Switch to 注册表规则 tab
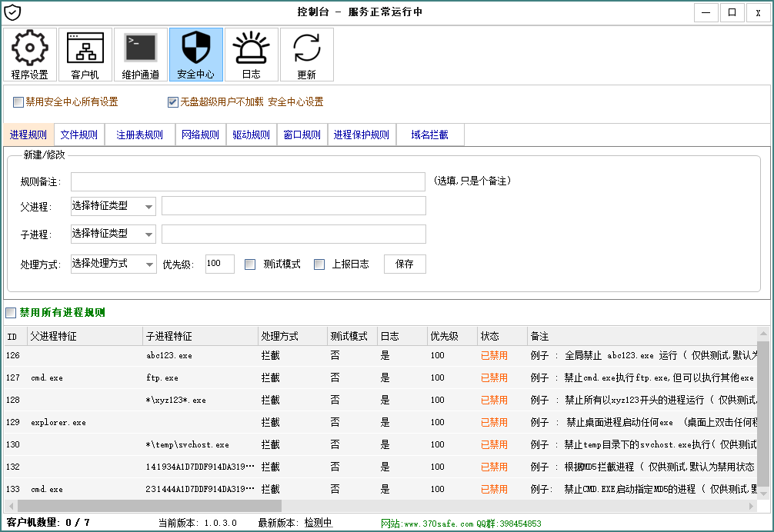Image resolution: width=774 pixels, height=532 pixels. coord(139,135)
